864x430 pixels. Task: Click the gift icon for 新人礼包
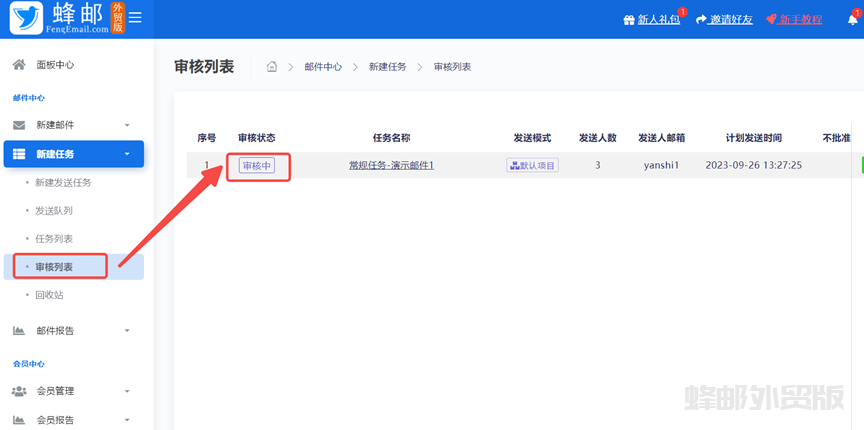click(629, 20)
